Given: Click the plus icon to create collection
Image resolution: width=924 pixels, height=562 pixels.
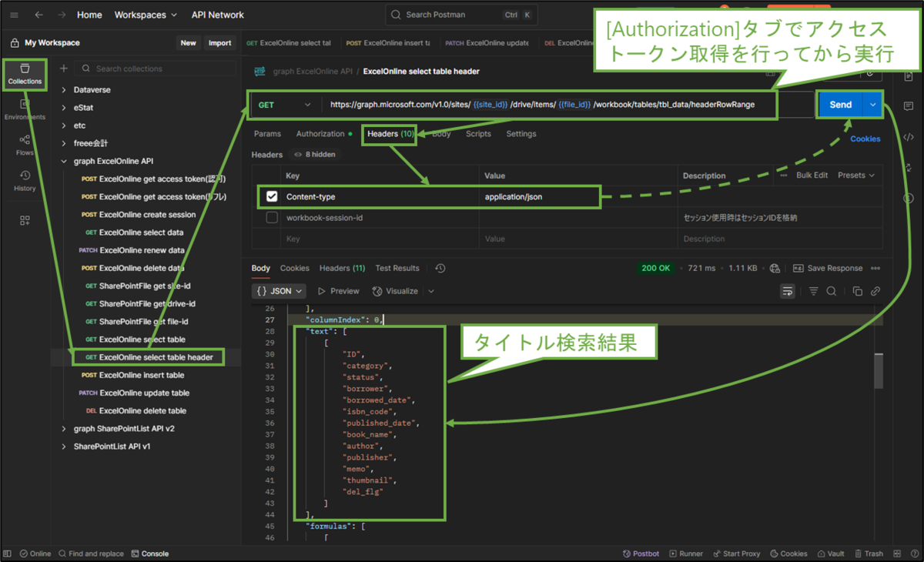Looking at the screenshot, I should pyautogui.click(x=64, y=69).
